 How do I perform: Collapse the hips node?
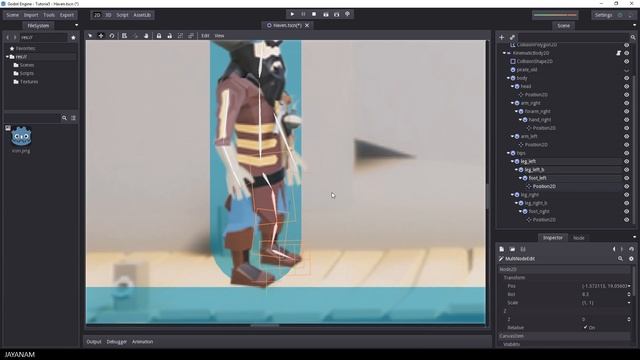coord(508,153)
